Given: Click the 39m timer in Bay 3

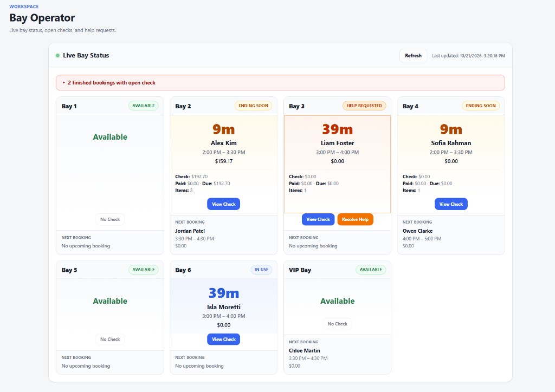Looking at the screenshot, I should (x=337, y=129).
